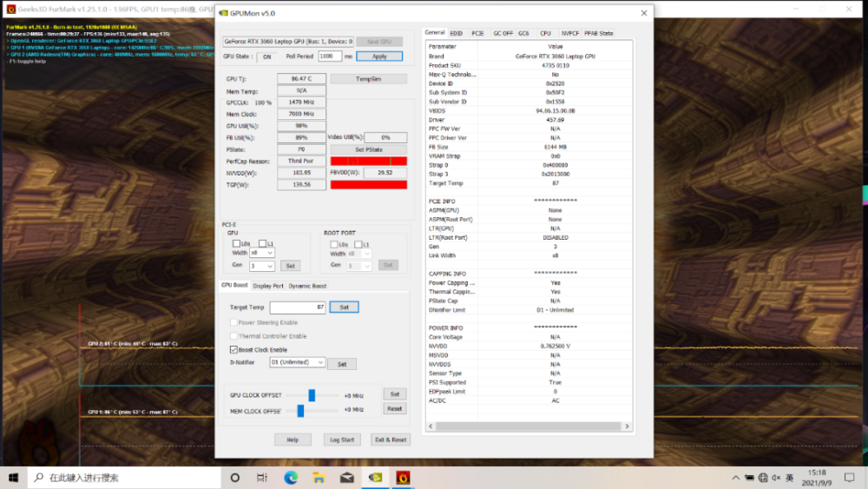Click the Log Start button

[341, 439]
